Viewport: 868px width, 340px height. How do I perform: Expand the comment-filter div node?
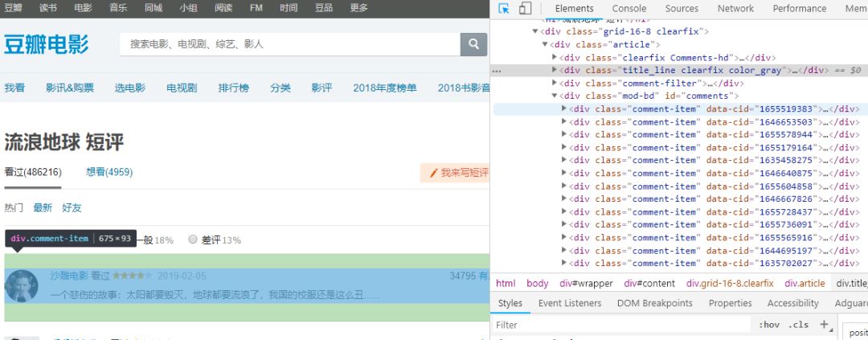555,83
